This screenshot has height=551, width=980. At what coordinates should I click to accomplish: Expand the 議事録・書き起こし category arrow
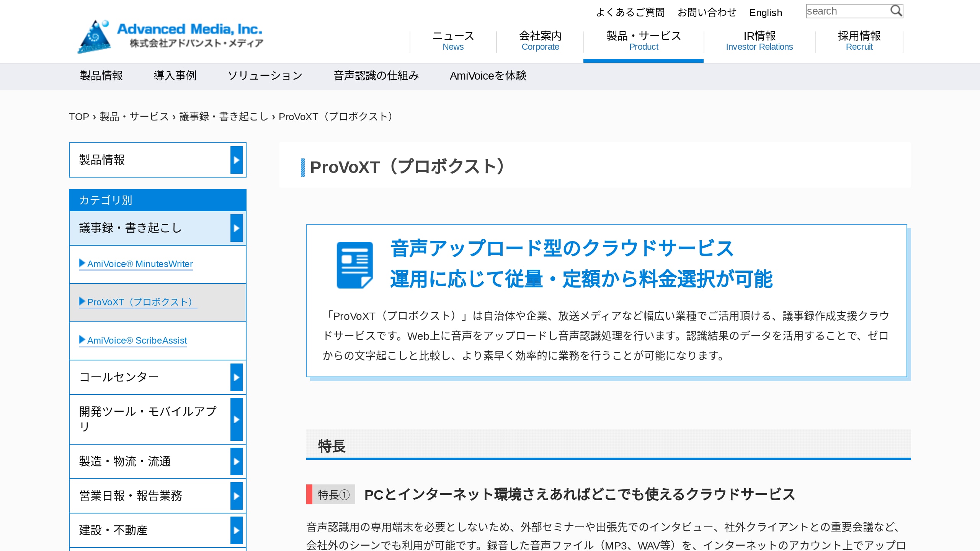coord(237,228)
